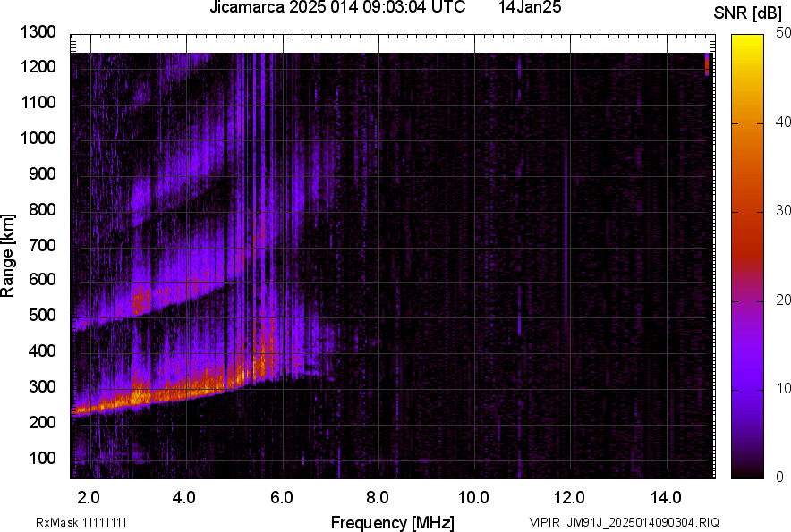Click the range tick label 800

click(x=42, y=208)
